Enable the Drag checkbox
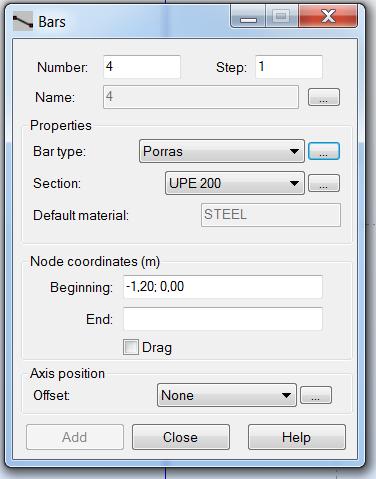Viewport: 376px width, 479px height. coord(131,347)
